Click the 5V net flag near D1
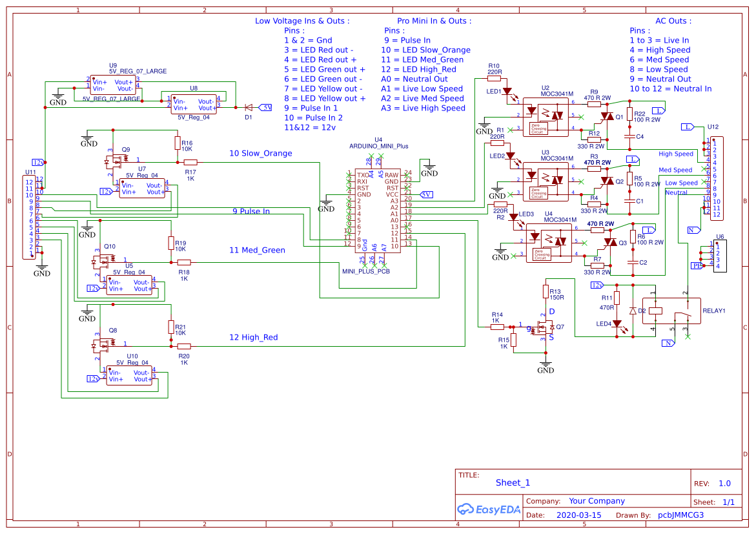The height and width of the screenshot is (534, 756). [265, 108]
